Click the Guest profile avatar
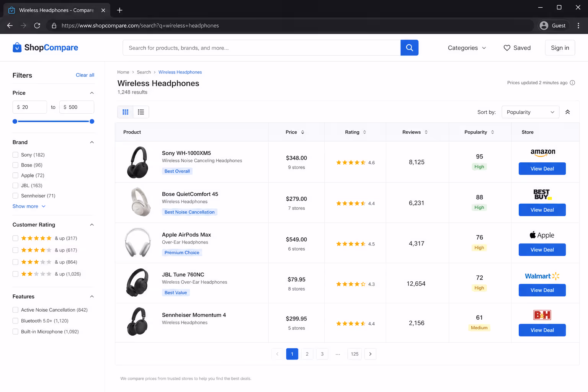 544,26
